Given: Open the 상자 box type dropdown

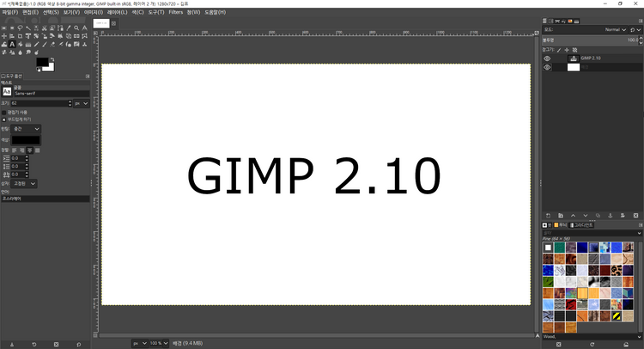Looking at the screenshot, I should pyautogui.click(x=24, y=183).
